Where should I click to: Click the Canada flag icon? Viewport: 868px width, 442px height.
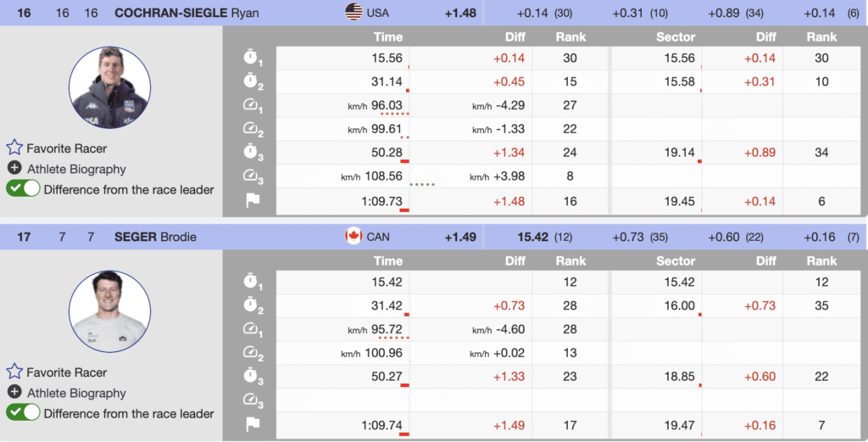pos(353,237)
